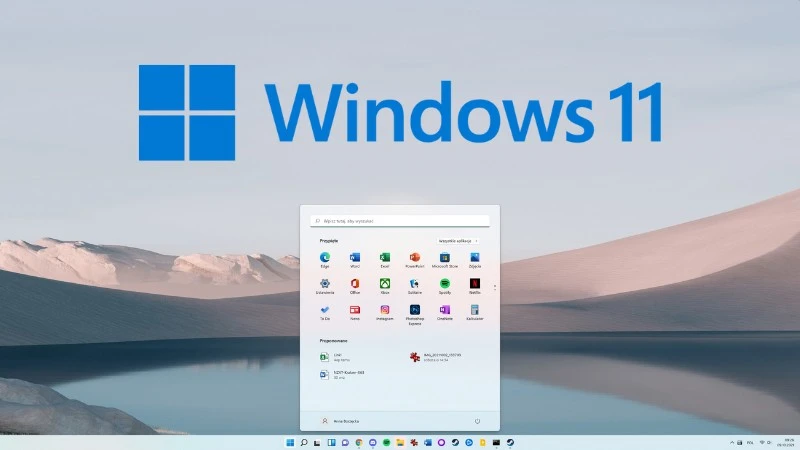The image size is (800, 450).
Task: Launch Instagram from pinned apps
Action: tap(385, 312)
